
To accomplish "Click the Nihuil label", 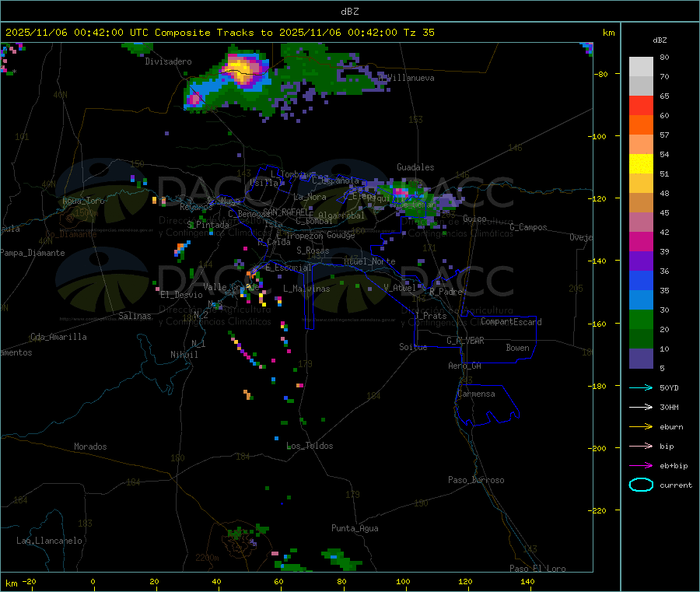I will (184, 355).
